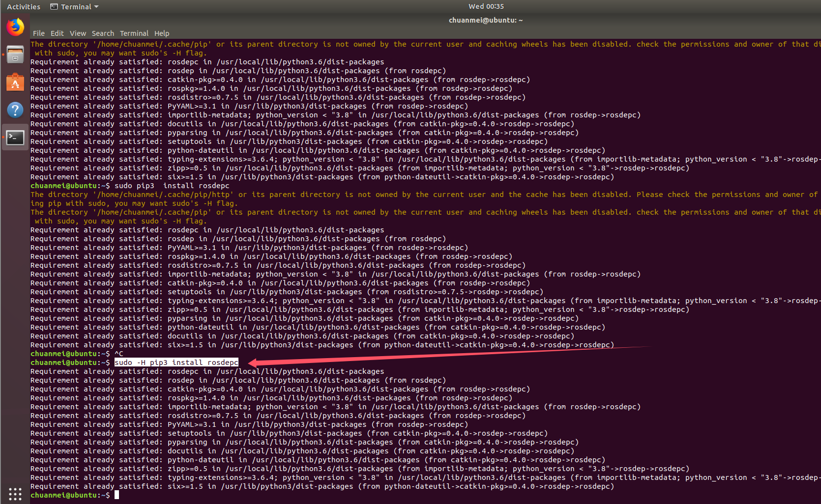Open the Terminal menu in the menu bar
This screenshot has height=504, width=821.
point(134,33)
